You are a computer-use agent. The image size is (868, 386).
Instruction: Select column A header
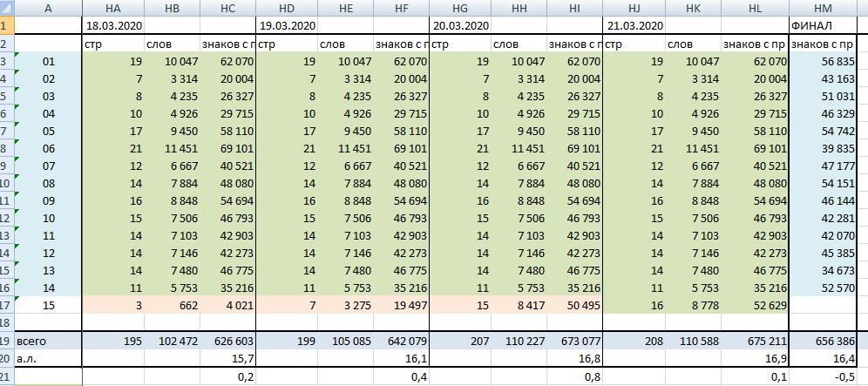(x=48, y=8)
